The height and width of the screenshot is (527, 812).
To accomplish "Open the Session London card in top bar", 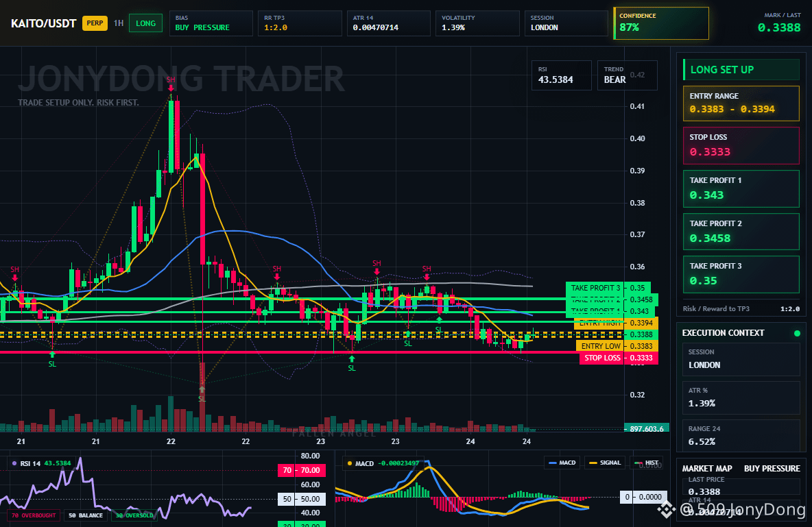I will [x=566, y=23].
